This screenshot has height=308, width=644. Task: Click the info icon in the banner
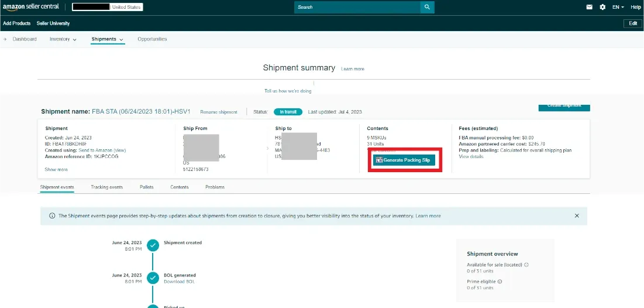(52, 216)
